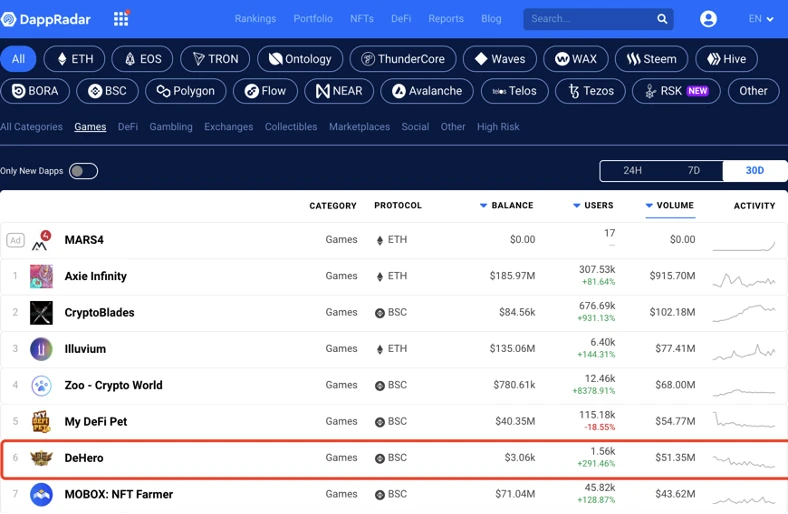Open the user account avatar icon
788x514 pixels.
point(708,19)
